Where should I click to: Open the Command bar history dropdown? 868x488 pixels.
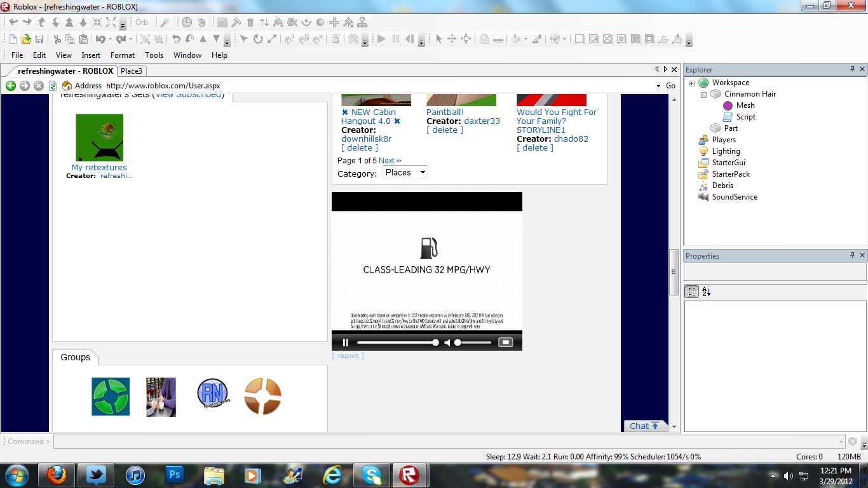tap(841, 442)
